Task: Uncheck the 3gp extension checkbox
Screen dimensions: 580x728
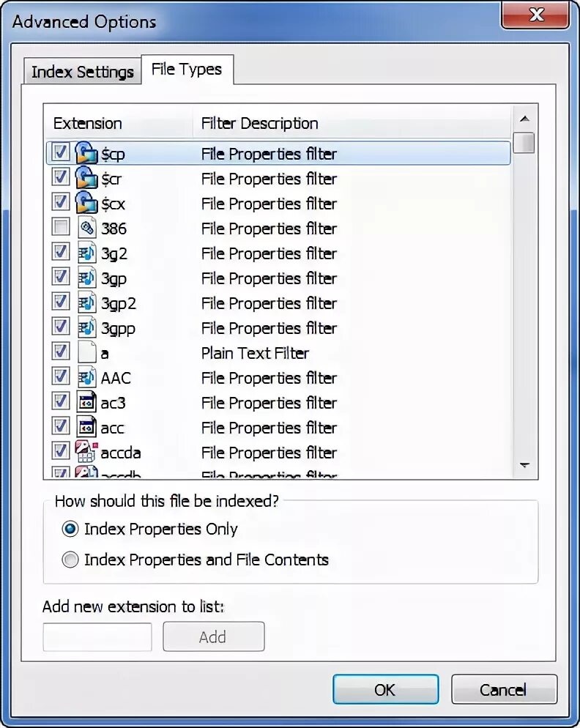Action: (62, 278)
